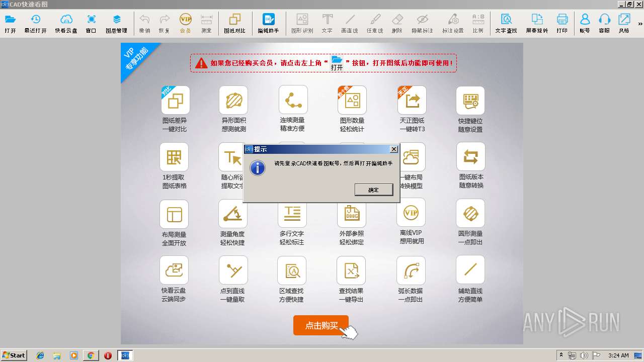Screen dimensions: 644x362
Task: Click the 点到直线一键量取 feature tile
Action: tap(233, 280)
